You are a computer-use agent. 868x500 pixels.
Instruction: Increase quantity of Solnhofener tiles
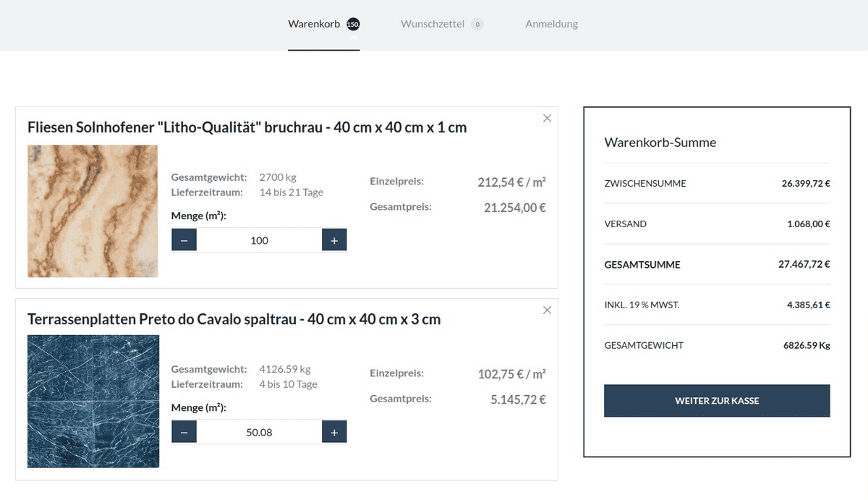334,240
